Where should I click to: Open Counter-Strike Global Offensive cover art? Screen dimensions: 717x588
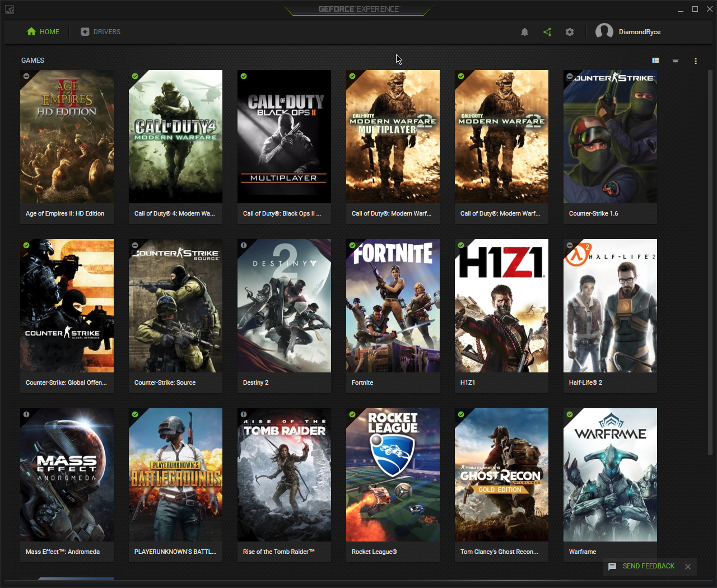pyautogui.click(x=67, y=306)
